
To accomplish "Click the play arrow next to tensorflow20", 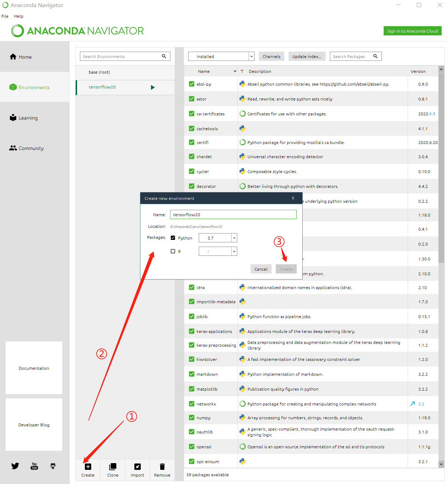I will [153, 87].
